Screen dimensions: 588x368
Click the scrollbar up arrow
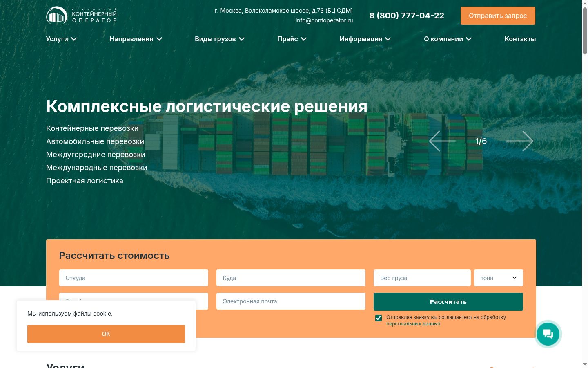point(585,3)
